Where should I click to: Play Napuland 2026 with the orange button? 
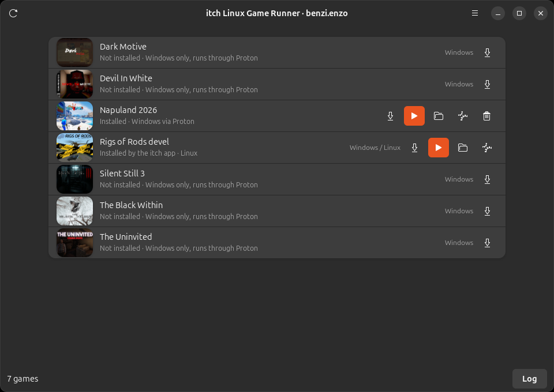click(x=414, y=116)
